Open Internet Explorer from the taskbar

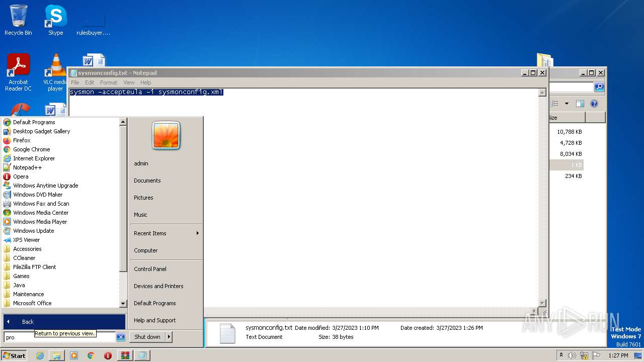pyautogui.click(x=40, y=355)
